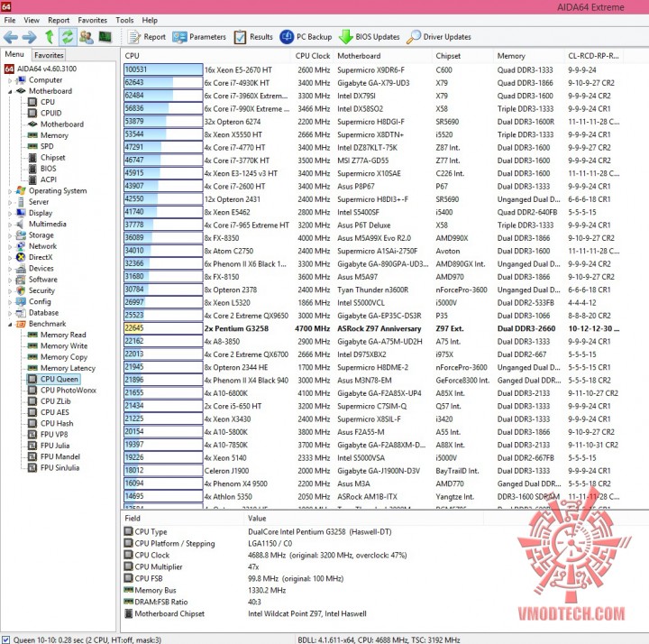Select ACPI item in tree
Image resolution: width=649 pixels, height=644 pixels.
point(49,179)
